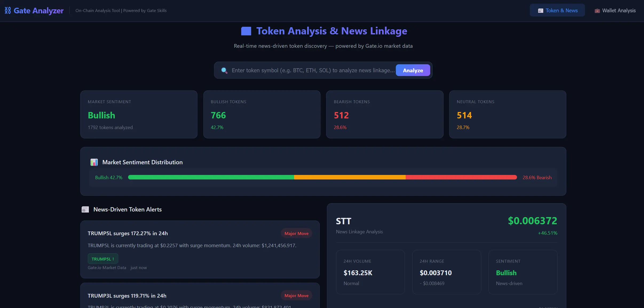The height and width of the screenshot is (308, 644).
Task: Click the Gate Analyzer logo icon
Action: coord(8,10)
